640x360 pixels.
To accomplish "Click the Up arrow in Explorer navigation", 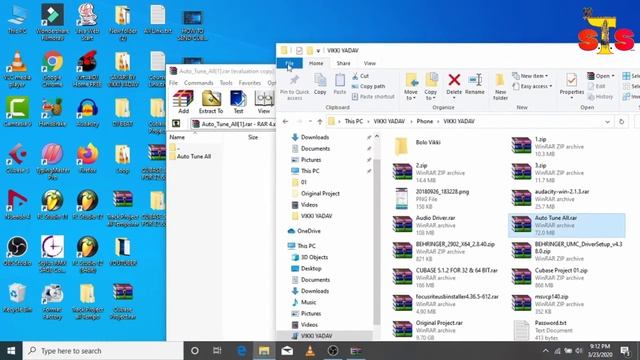I will 320,122.
